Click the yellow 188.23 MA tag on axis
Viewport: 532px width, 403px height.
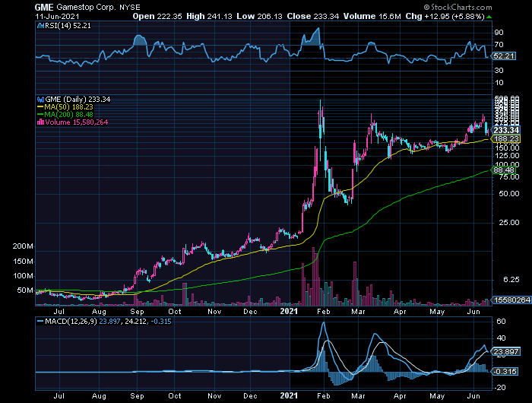[505, 139]
